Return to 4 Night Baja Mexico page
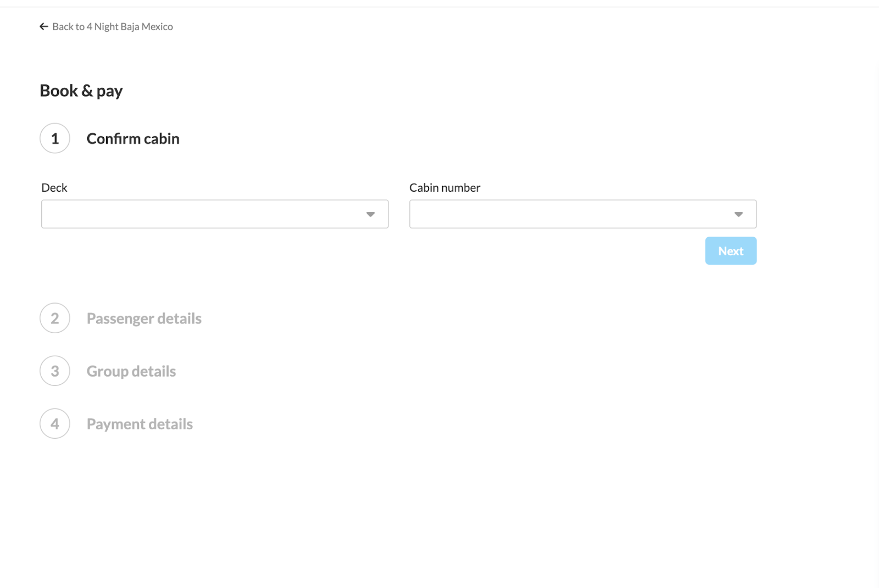 coord(112,26)
